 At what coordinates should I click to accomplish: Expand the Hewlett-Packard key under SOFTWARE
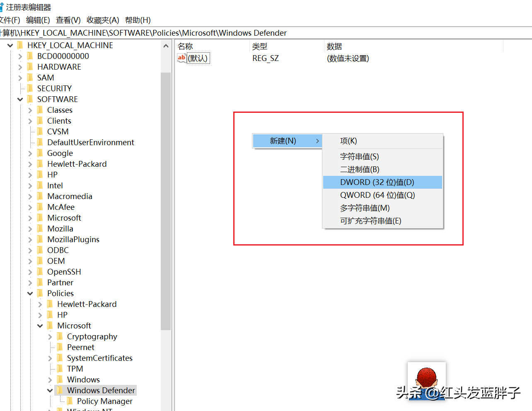[30, 164]
